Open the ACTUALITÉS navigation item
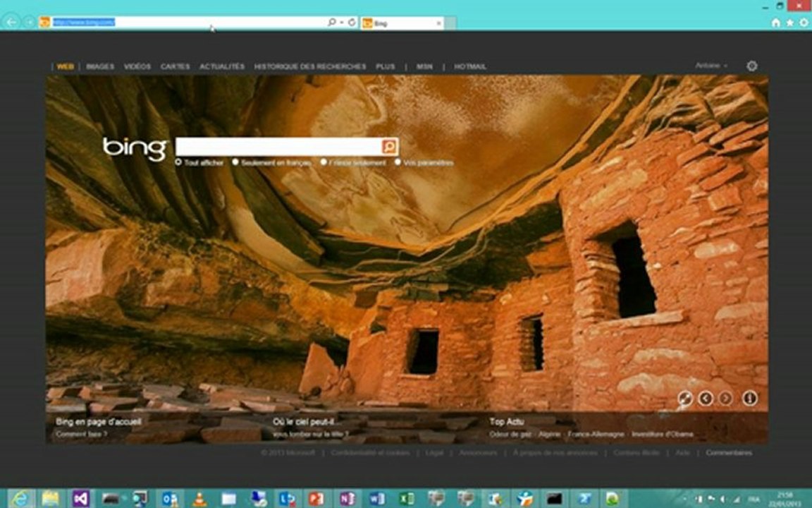The image size is (812, 508). point(222,66)
